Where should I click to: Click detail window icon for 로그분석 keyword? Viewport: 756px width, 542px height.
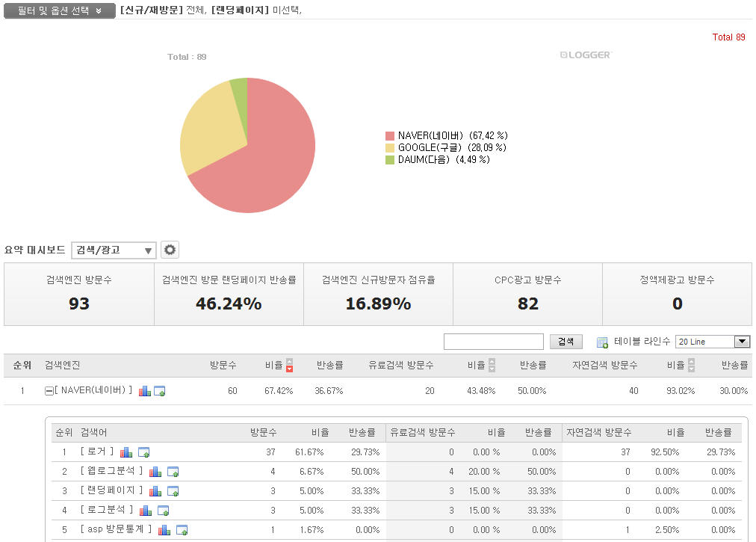click(163, 511)
